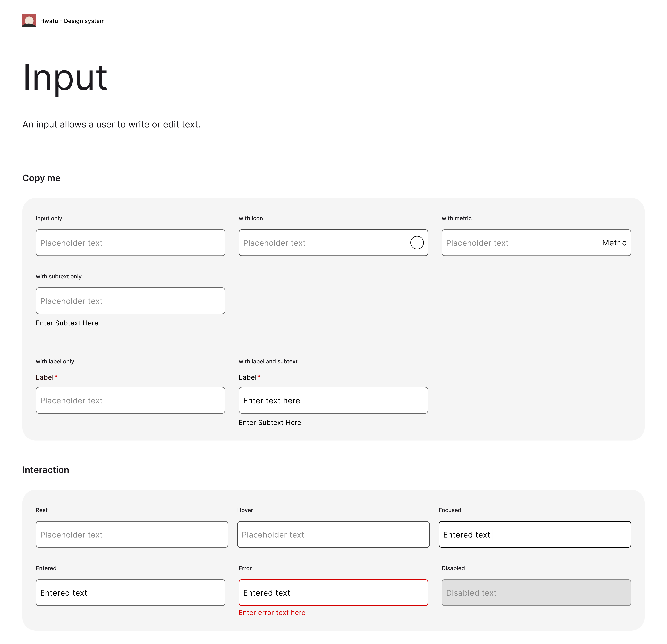Click the 'Enter error text here' message
This screenshot has width=667, height=644.
point(272,613)
